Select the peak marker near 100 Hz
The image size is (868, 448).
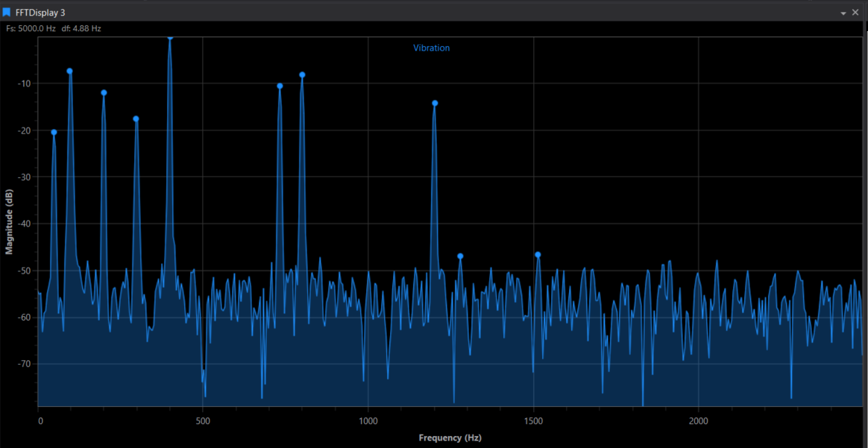70,71
